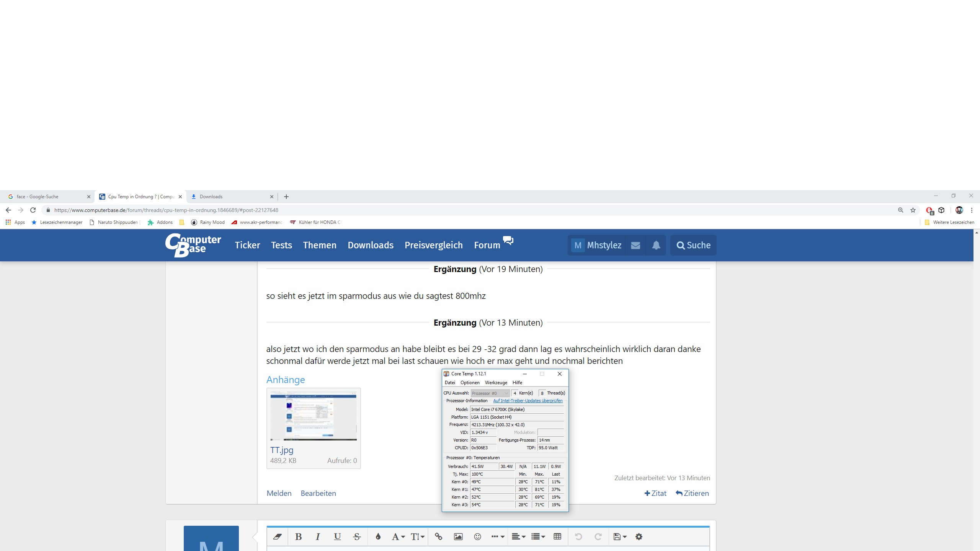Open the Optionen menu in Core Temp
Image resolution: width=980 pixels, height=551 pixels.
(470, 383)
